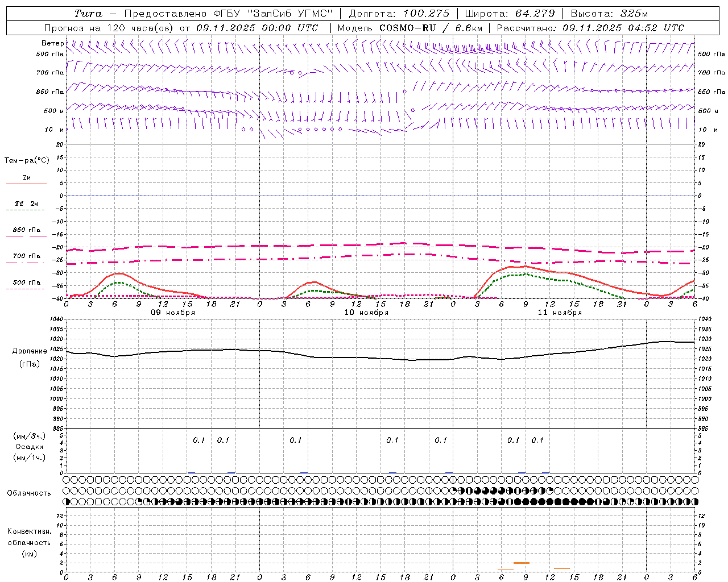Click forecast start time "09.11.2025 00:00 UTC"
The width and height of the screenshot is (728, 582).
coord(257,28)
